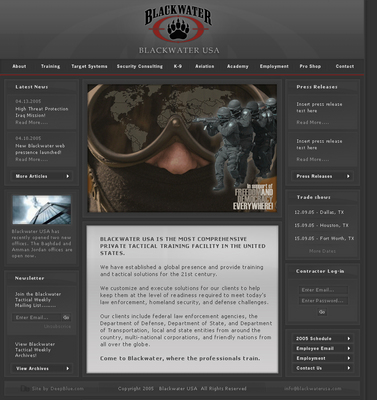Click the DeepBlue site icon in footer
Screen dimensions: 377x400
(25, 388)
